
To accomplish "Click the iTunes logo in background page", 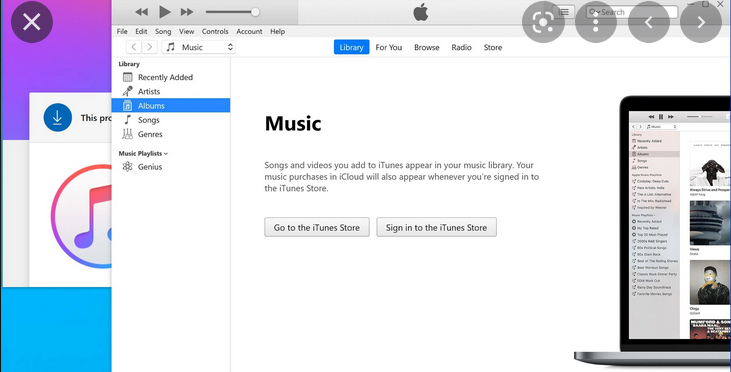I will 81,216.
